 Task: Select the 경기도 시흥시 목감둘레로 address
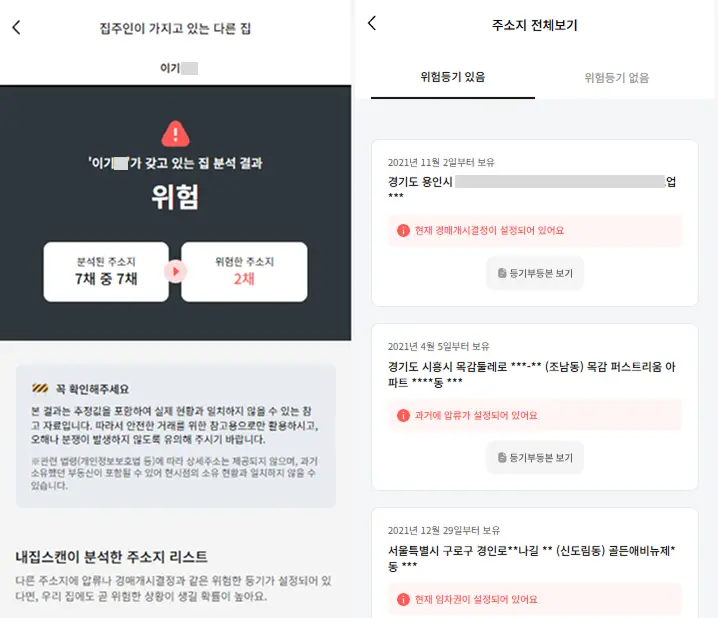[532, 374]
